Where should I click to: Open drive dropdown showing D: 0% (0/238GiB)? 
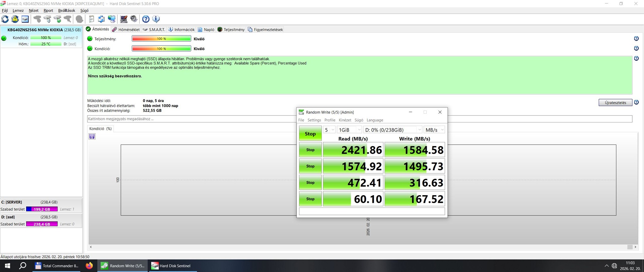(x=392, y=130)
